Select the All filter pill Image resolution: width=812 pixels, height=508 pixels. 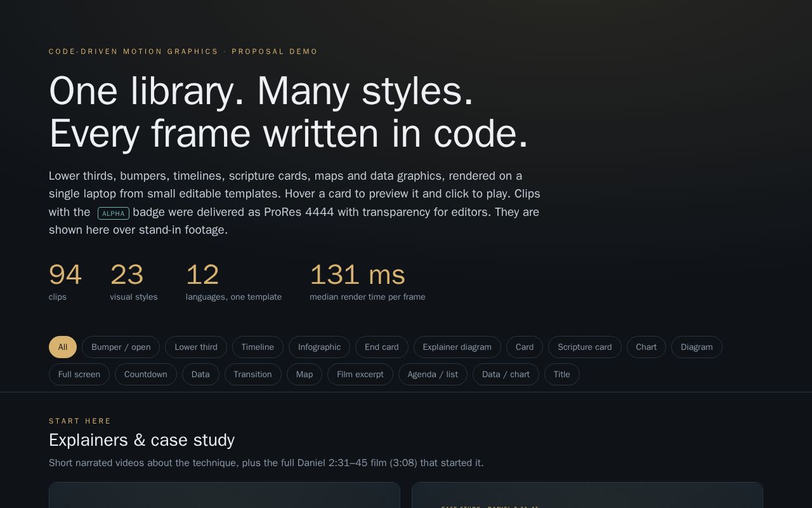63,347
